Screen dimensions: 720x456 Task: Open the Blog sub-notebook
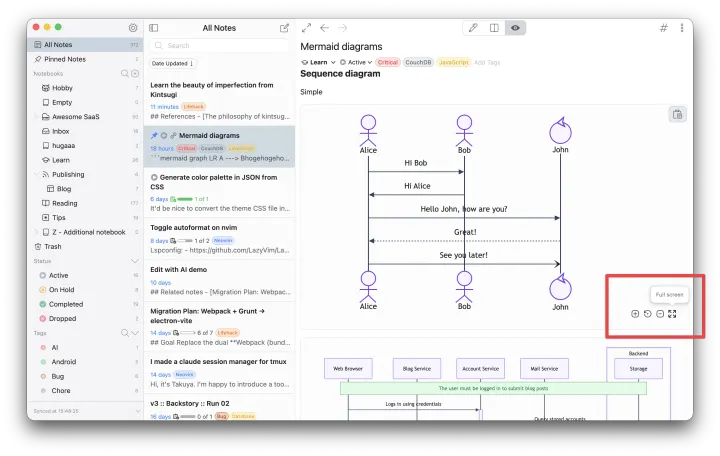85,189
